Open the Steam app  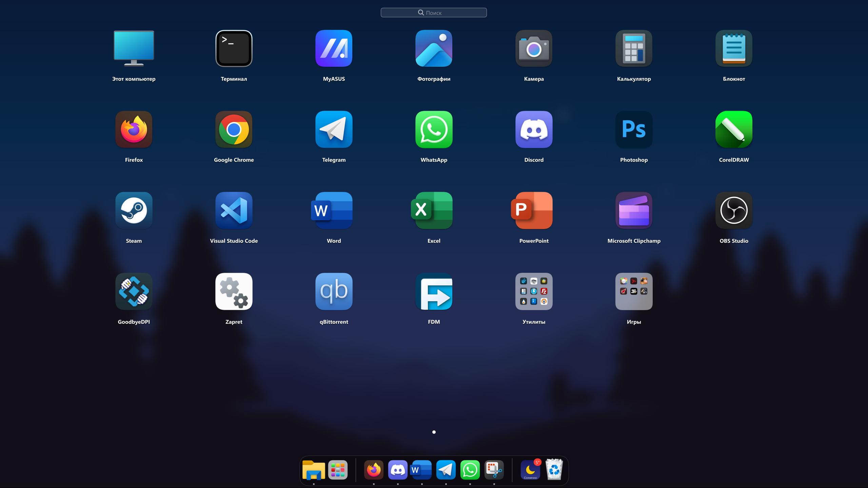pos(134,210)
